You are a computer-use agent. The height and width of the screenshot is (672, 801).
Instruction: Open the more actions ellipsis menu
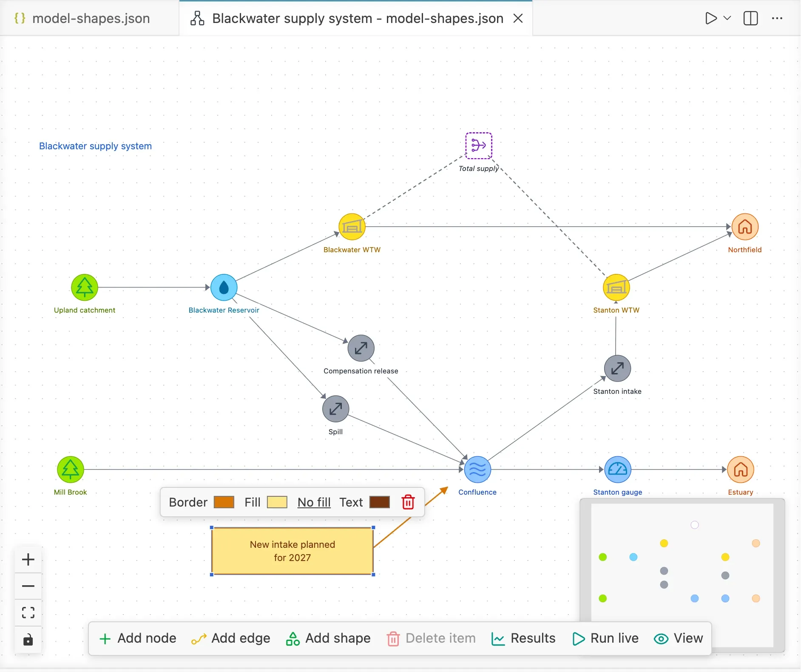tap(777, 18)
